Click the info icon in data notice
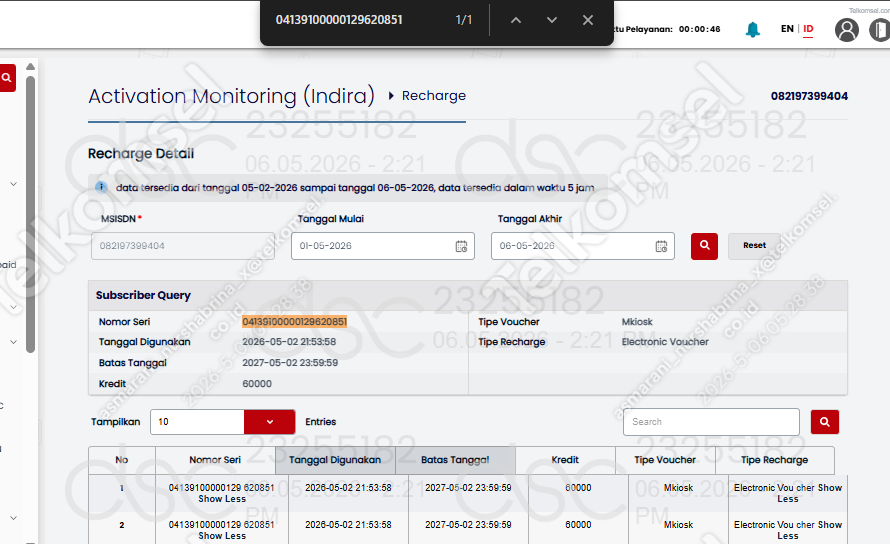This screenshot has height=544, width=890. coord(101,187)
